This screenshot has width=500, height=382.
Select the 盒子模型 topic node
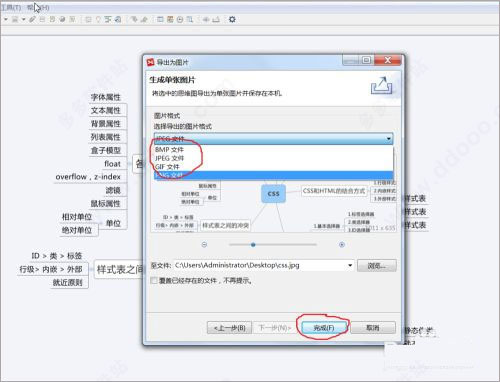tap(106, 150)
